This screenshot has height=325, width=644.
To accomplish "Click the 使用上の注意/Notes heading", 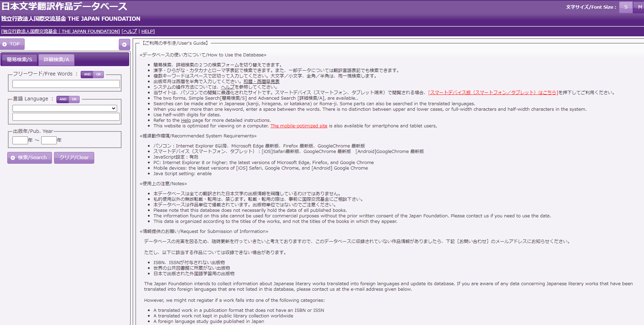I will click(164, 184).
